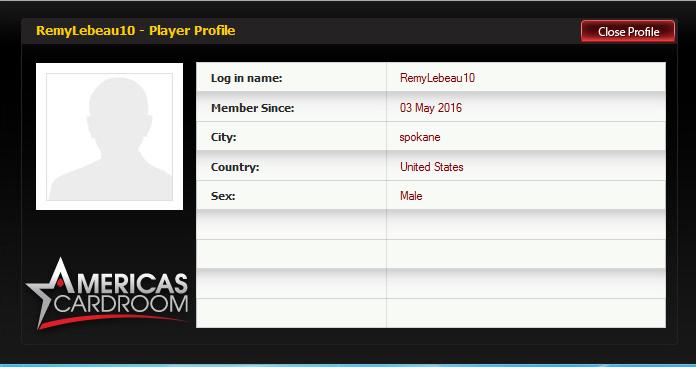Select the login name value 'RemyLebeau10'
696x367 pixels.
(437, 78)
